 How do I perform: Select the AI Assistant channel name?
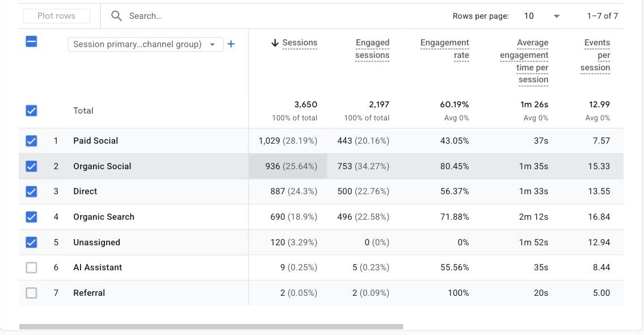point(98,267)
